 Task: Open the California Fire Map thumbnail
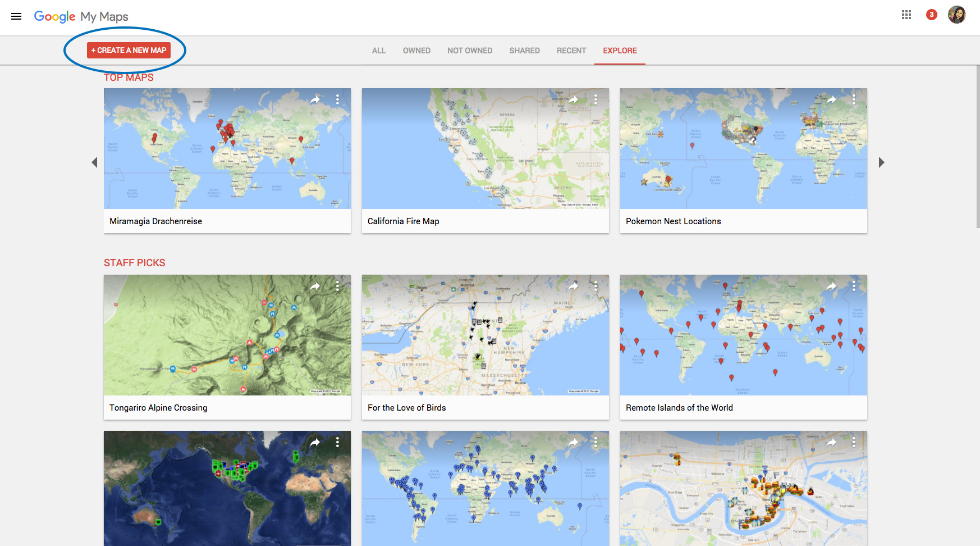[486, 148]
